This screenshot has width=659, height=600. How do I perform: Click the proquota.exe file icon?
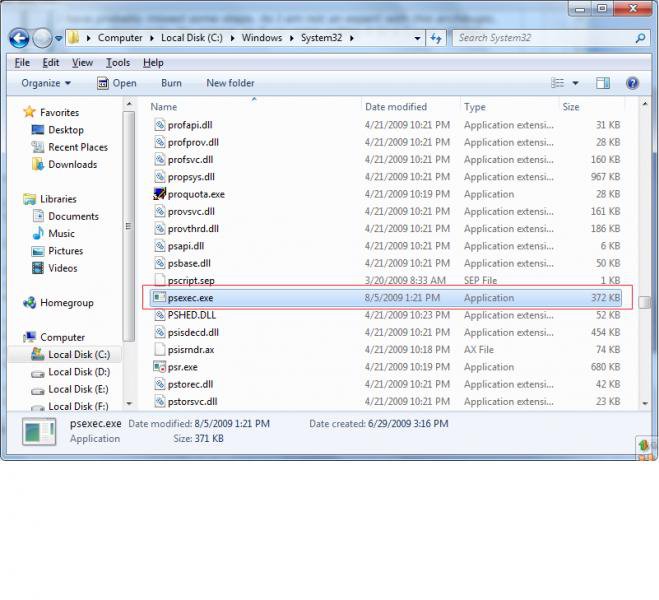[x=160, y=194]
